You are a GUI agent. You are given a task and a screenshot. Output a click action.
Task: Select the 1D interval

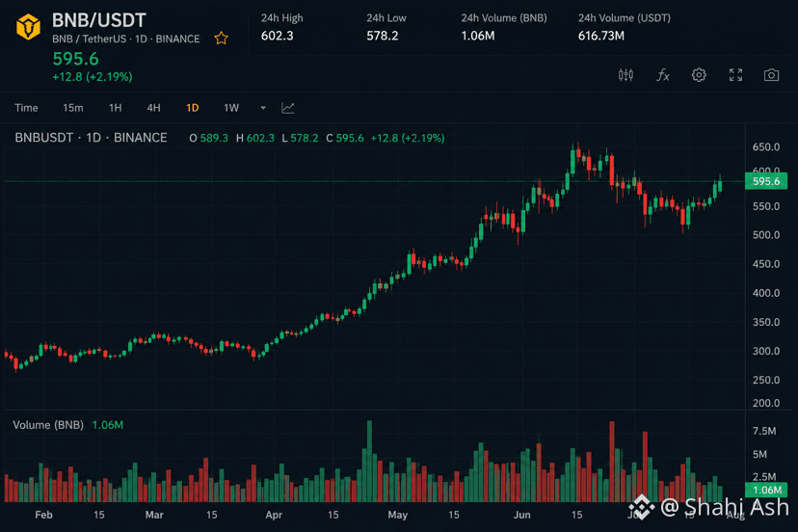(x=193, y=108)
